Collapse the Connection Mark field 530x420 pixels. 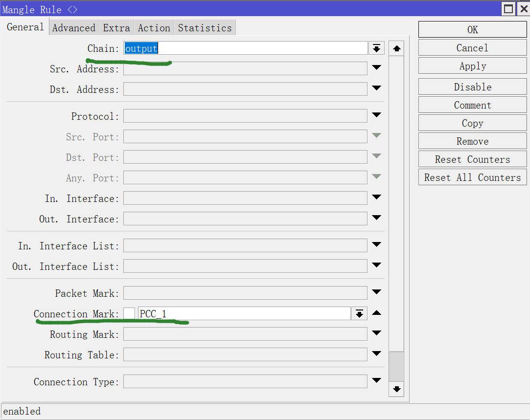[376, 313]
